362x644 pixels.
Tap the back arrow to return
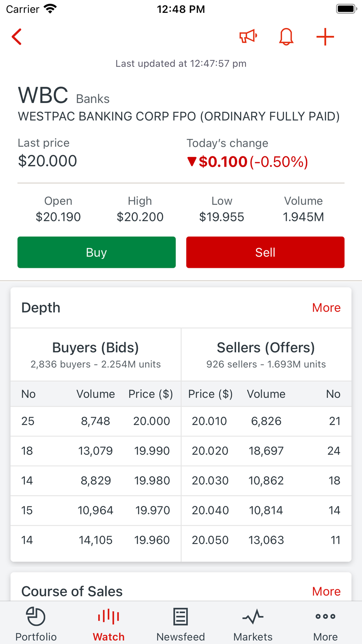click(16, 36)
